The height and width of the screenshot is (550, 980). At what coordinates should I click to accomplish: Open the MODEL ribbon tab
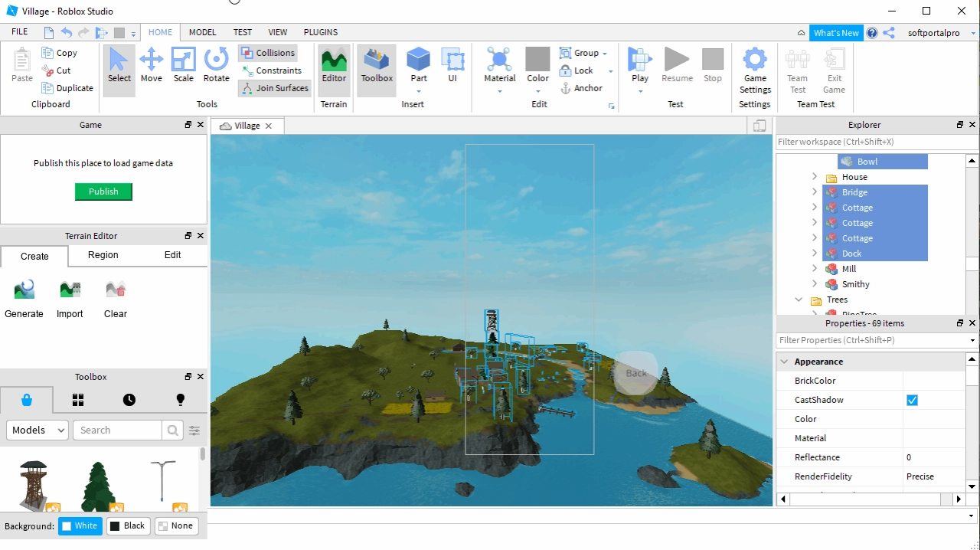click(x=203, y=32)
